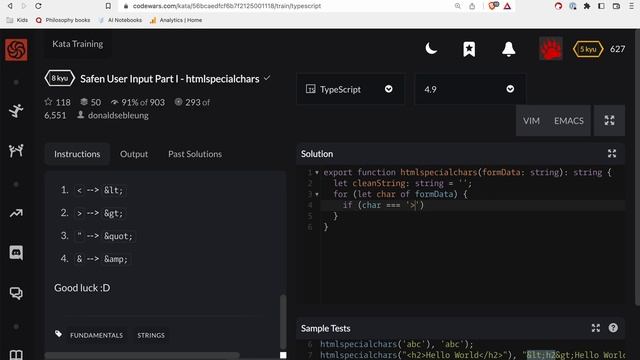Image resolution: width=640 pixels, height=360 pixels.
Task: Expand the Solution panel
Action: coord(611,153)
